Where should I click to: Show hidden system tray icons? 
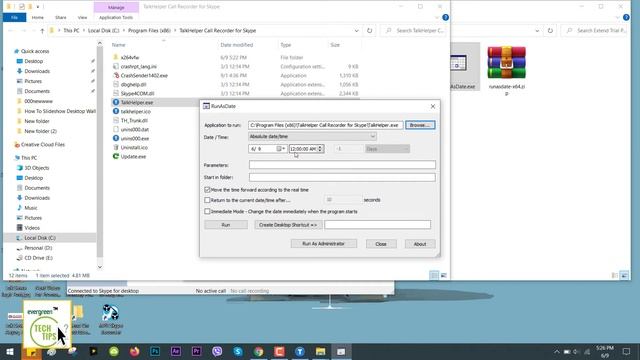[557, 351]
